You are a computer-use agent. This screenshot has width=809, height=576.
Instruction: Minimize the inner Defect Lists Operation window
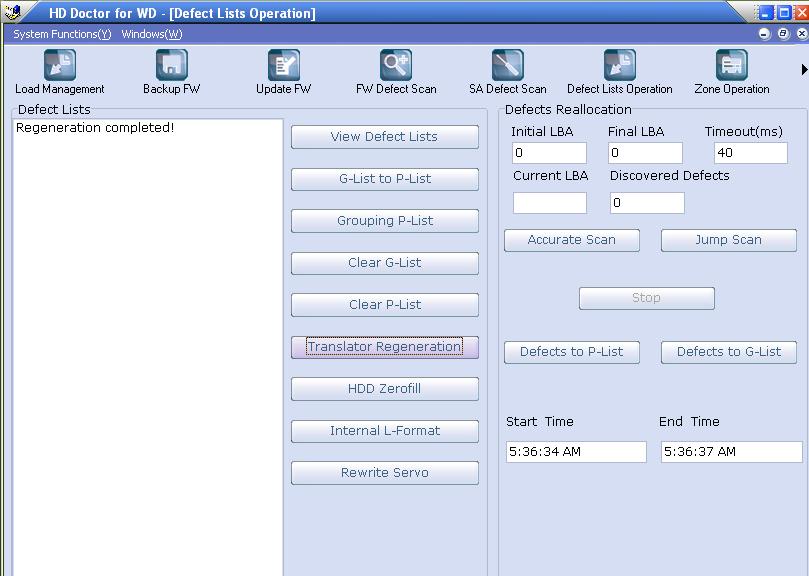pos(765,34)
